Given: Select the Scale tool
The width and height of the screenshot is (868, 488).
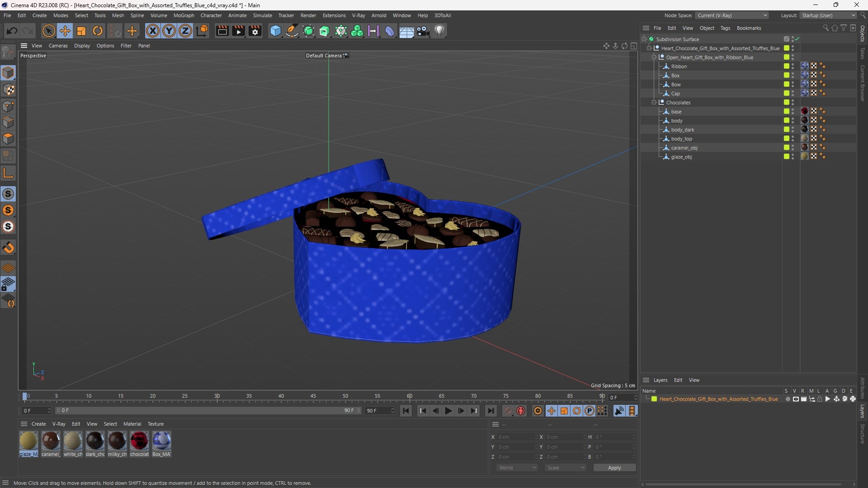Looking at the screenshot, I should pyautogui.click(x=81, y=31).
